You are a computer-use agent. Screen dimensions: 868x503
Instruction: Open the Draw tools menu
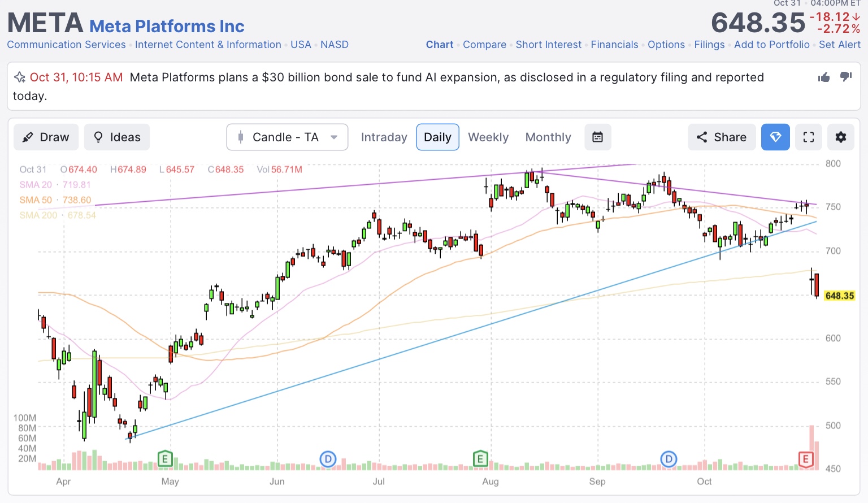coord(46,137)
